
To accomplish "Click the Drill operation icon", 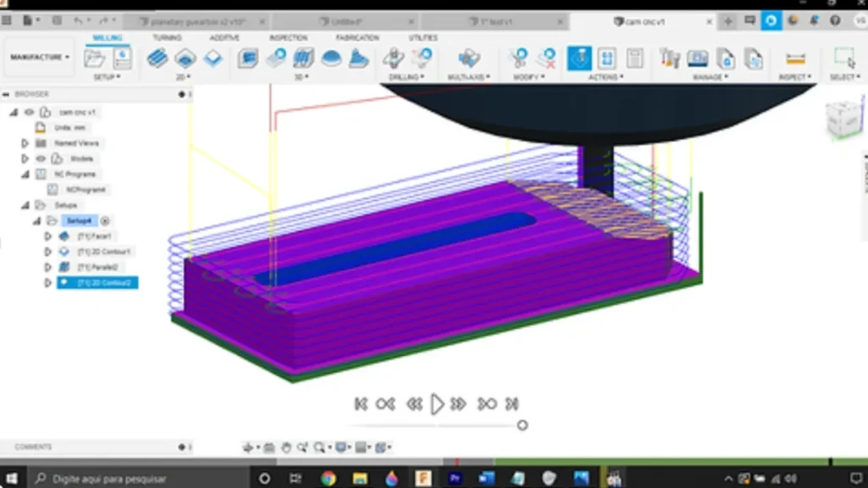I will coord(392,58).
